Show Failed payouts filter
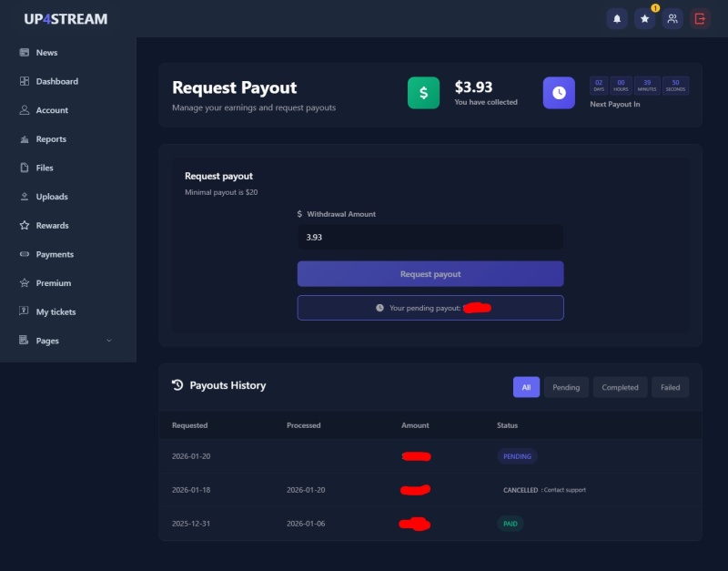Image resolution: width=728 pixels, height=571 pixels. click(x=670, y=387)
